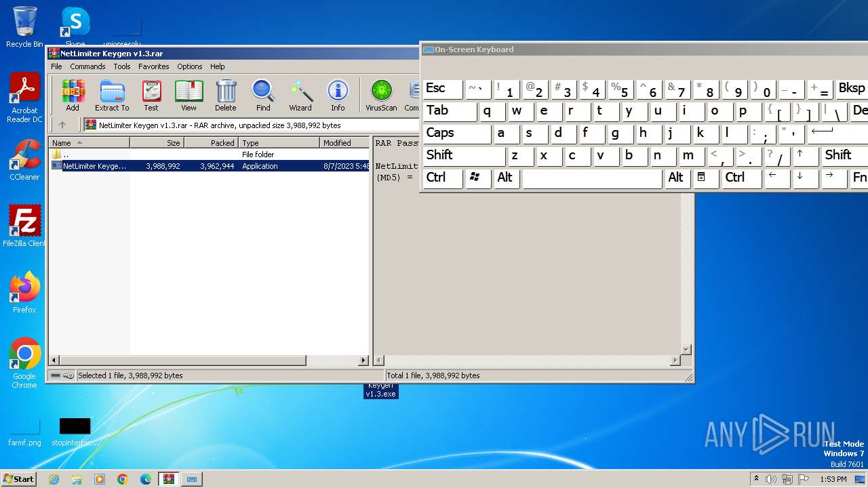The width and height of the screenshot is (868, 488).
Task: Open Firefox desktop shortcut
Action: click(24, 292)
